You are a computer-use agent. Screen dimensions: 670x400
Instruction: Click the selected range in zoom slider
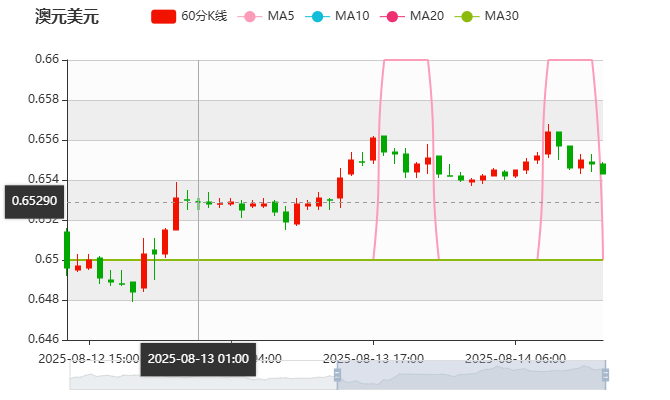click(470, 376)
